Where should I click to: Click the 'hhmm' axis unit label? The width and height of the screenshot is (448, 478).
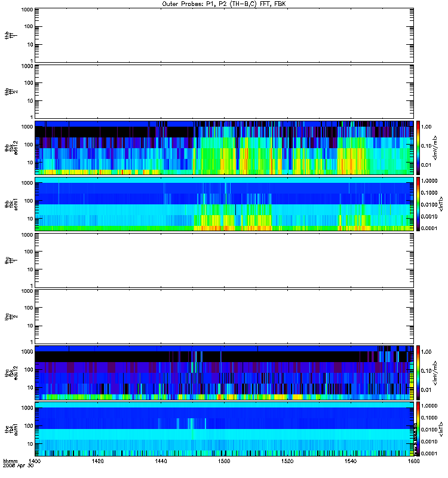[x=10, y=461]
